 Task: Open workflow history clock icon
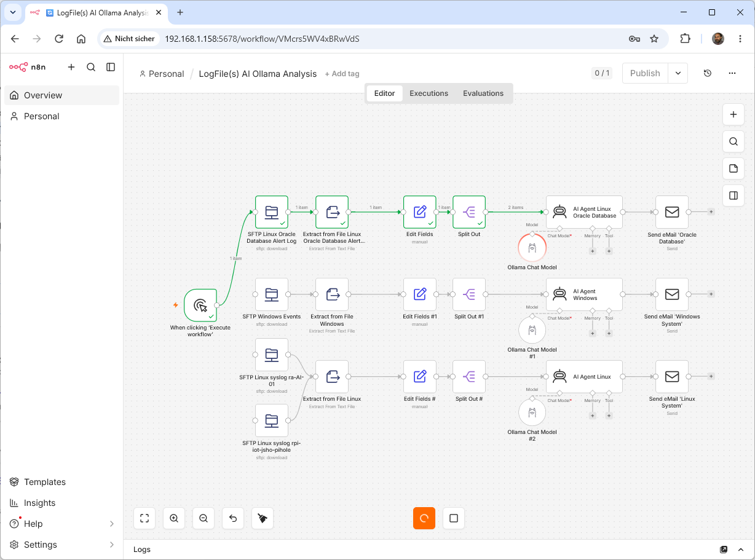pos(708,73)
